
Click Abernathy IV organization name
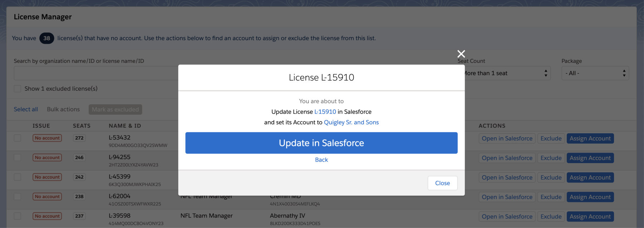tap(288, 216)
